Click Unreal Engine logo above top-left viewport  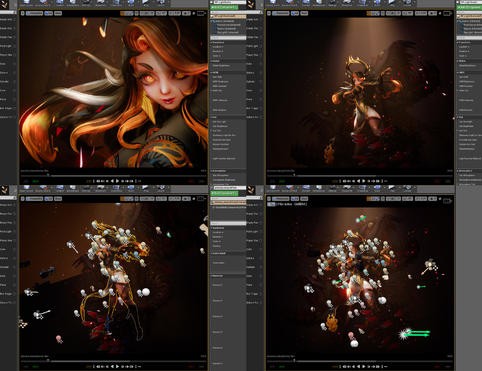pos(5,4)
